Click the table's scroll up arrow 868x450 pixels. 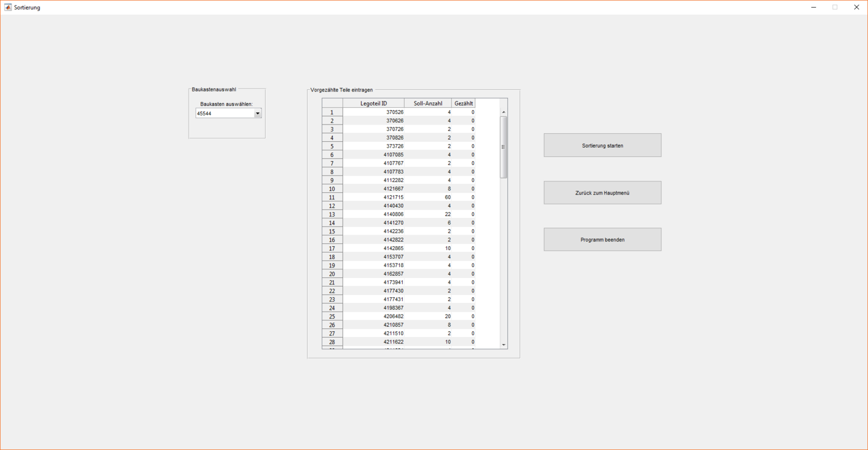coord(503,112)
